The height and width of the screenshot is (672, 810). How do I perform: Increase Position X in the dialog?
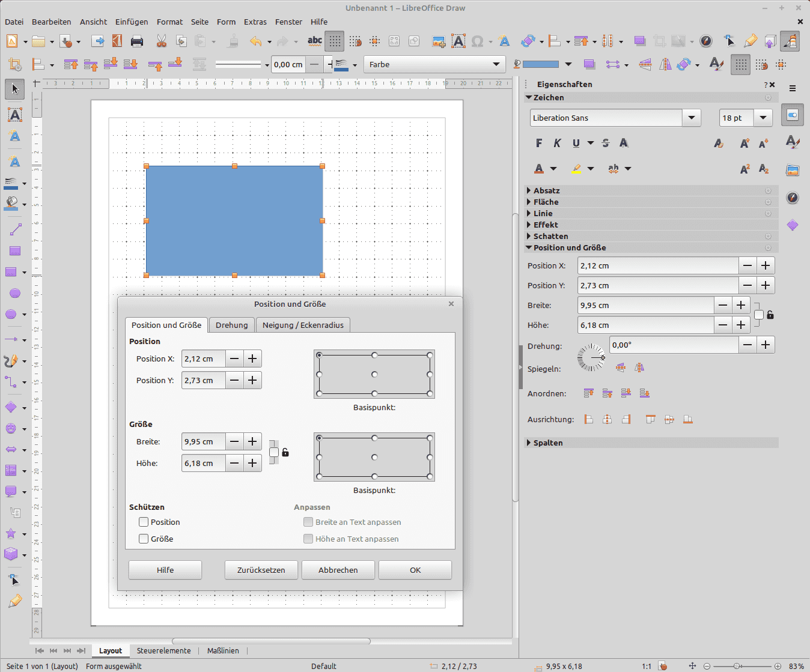252,359
